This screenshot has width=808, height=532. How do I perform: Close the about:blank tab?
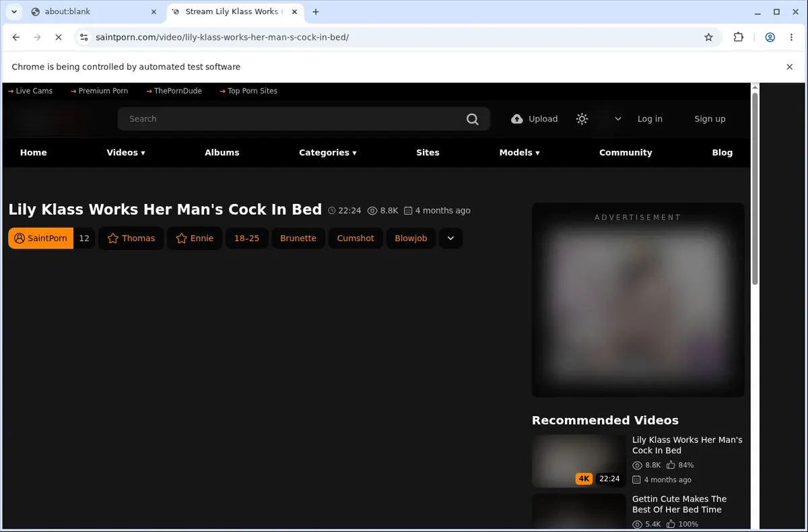point(154,11)
